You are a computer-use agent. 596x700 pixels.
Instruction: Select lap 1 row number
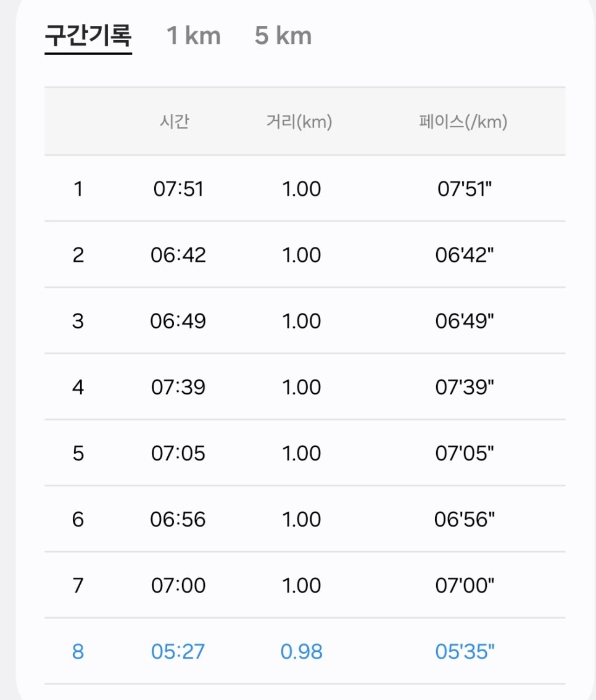(x=78, y=189)
